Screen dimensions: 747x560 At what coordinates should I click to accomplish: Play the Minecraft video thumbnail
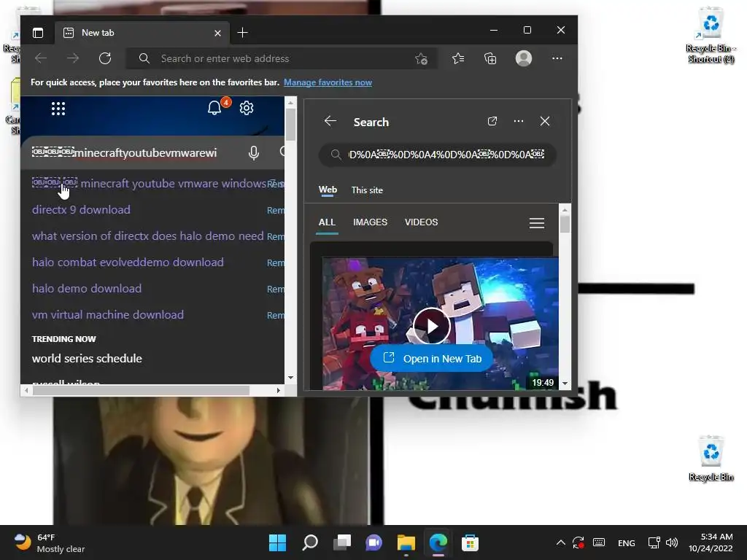point(432,326)
